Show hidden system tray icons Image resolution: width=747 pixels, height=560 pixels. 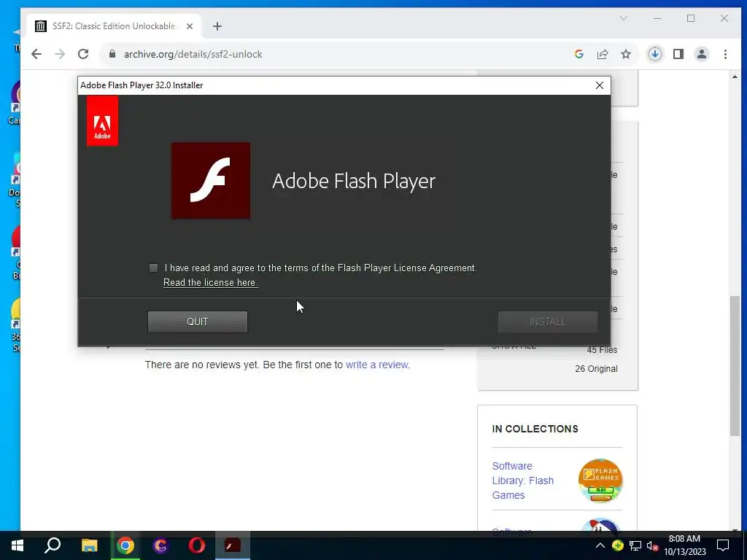tap(600, 545)
